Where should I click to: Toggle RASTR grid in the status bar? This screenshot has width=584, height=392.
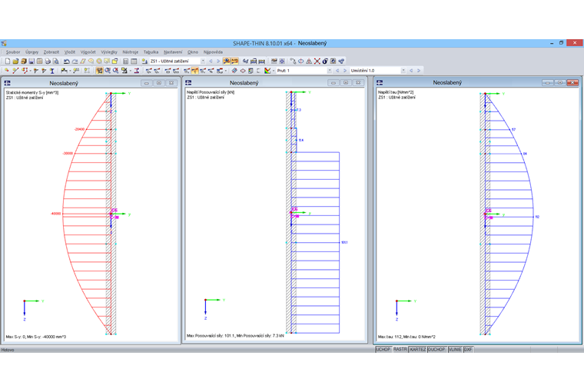[x=400, y=350]
